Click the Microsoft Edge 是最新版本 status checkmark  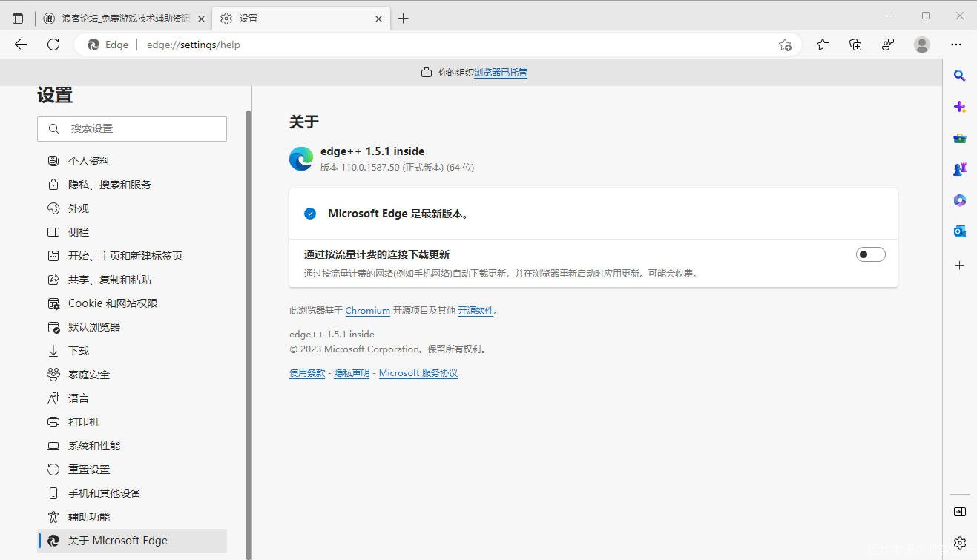click(x=310, y=214)
